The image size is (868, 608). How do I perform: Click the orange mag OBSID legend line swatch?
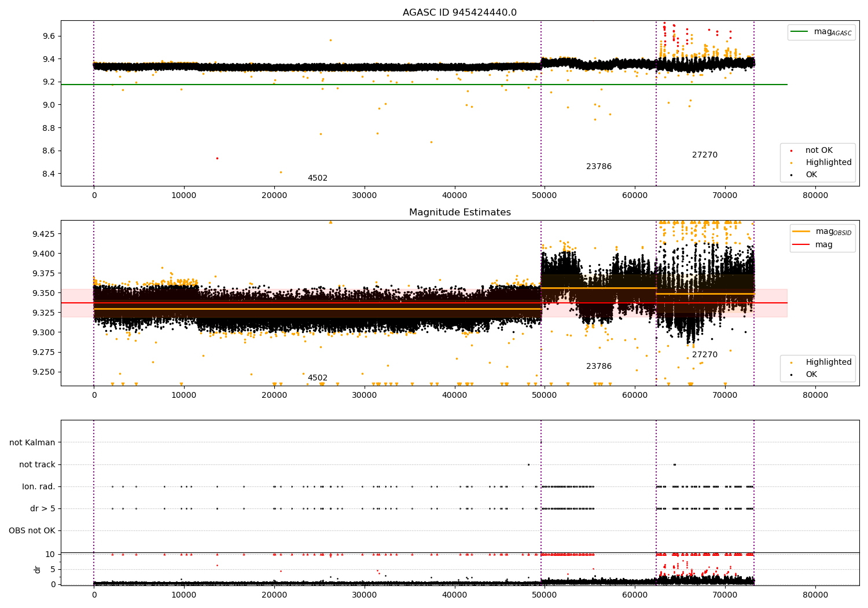[x=801, y=232]
